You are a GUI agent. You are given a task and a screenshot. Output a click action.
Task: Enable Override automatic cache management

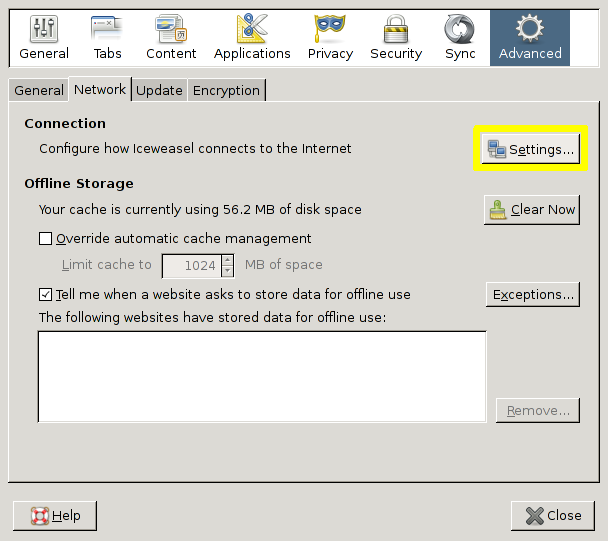45,239
